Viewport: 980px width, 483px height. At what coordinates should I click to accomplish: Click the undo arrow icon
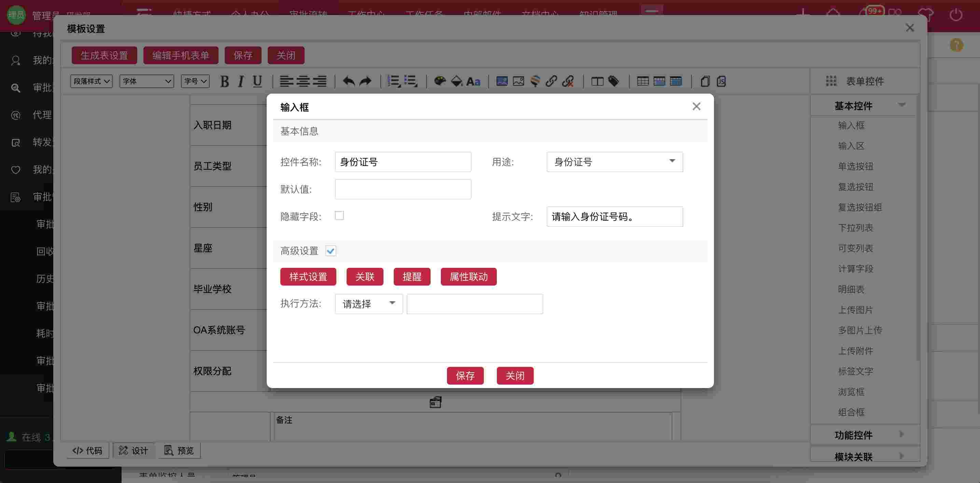coord(349,81)
